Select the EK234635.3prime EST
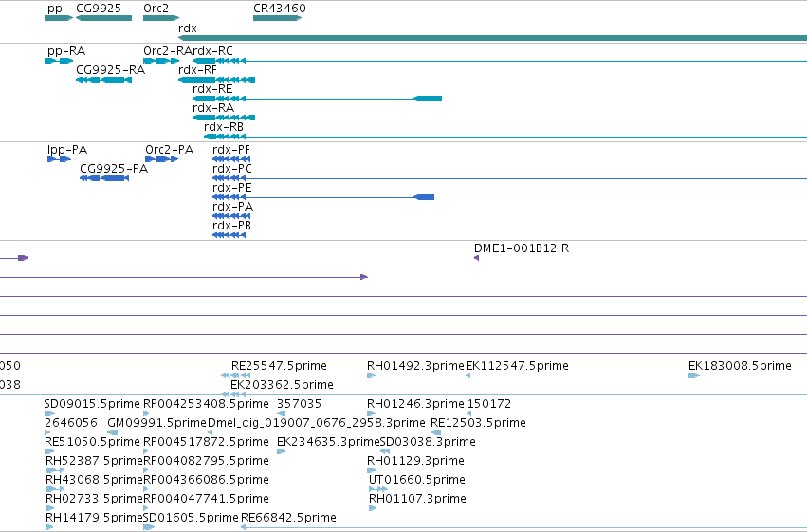Viewport: 807px width, 532px height. pyautogui.click(x=281, y=451)
